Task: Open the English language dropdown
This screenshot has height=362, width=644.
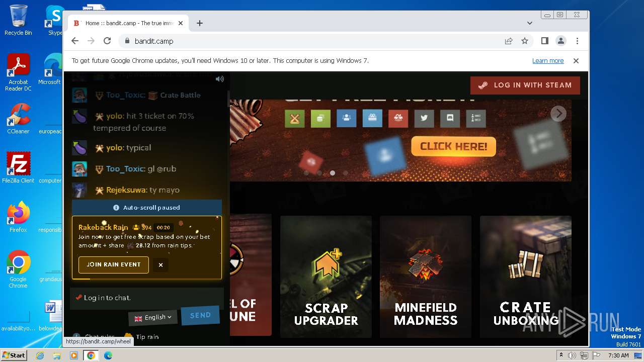Action: point(153,317)
